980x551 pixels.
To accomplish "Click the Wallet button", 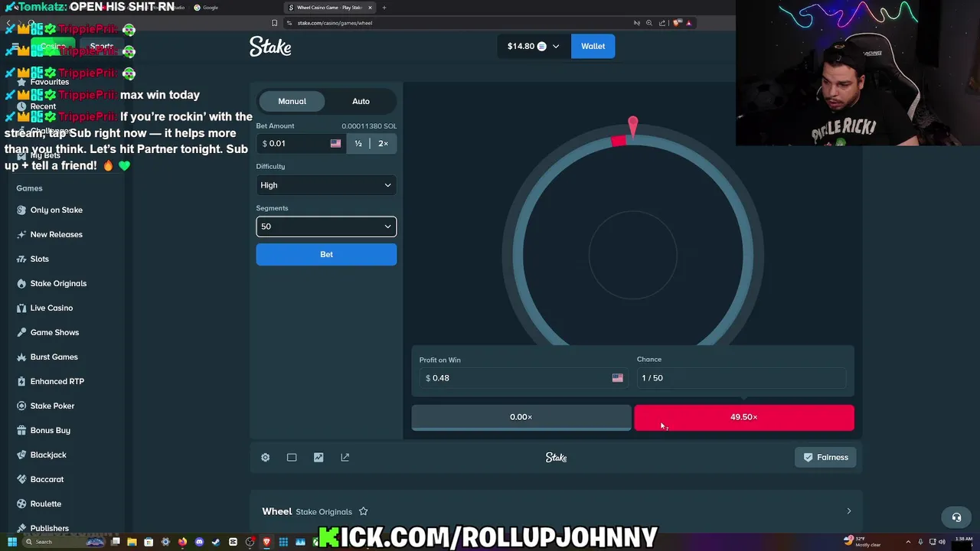I will [x=593, y=46].
